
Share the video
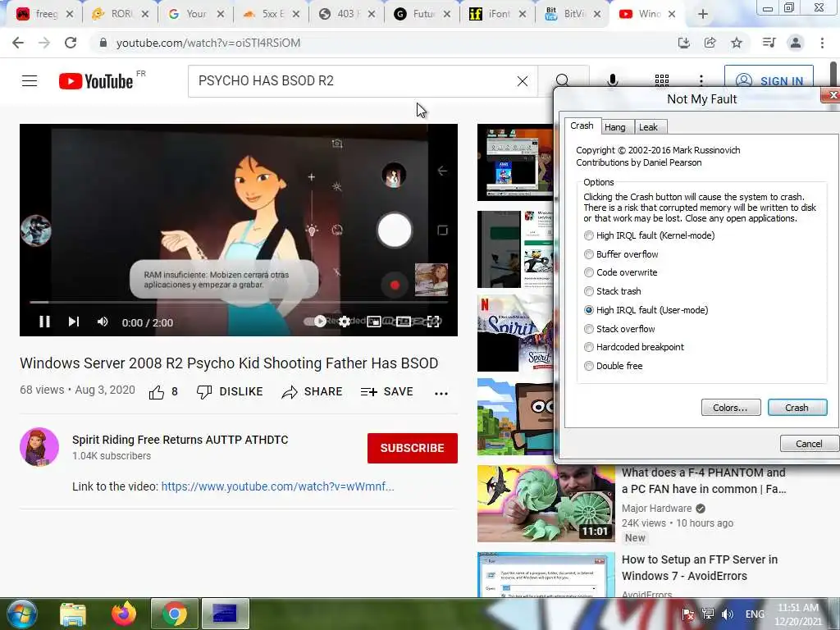[312, 392]
